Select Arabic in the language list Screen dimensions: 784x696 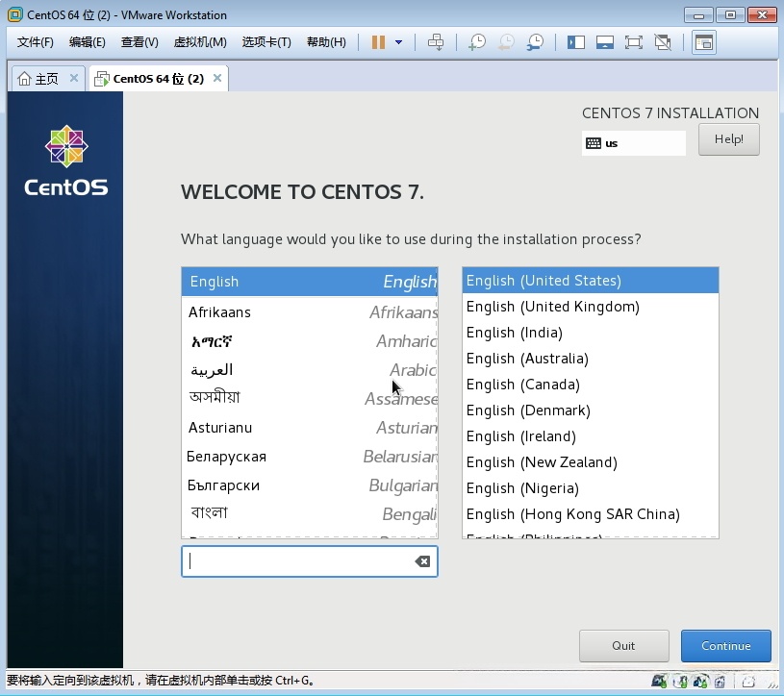pyautogui.click(x=310, y=370)
